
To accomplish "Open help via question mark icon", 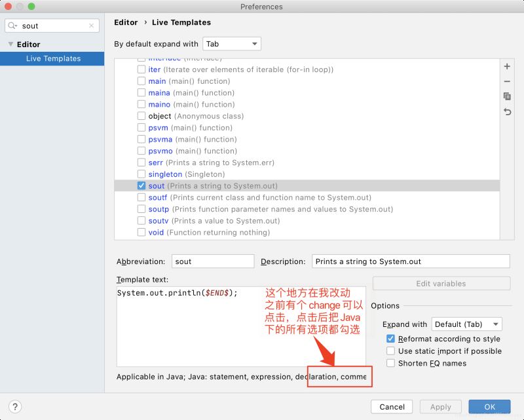I will 14,406.
